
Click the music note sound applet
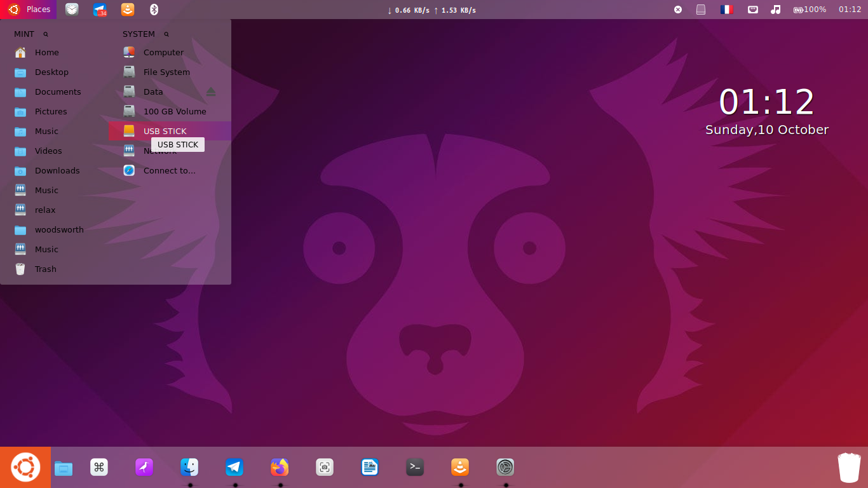click(x=775, y=10)
